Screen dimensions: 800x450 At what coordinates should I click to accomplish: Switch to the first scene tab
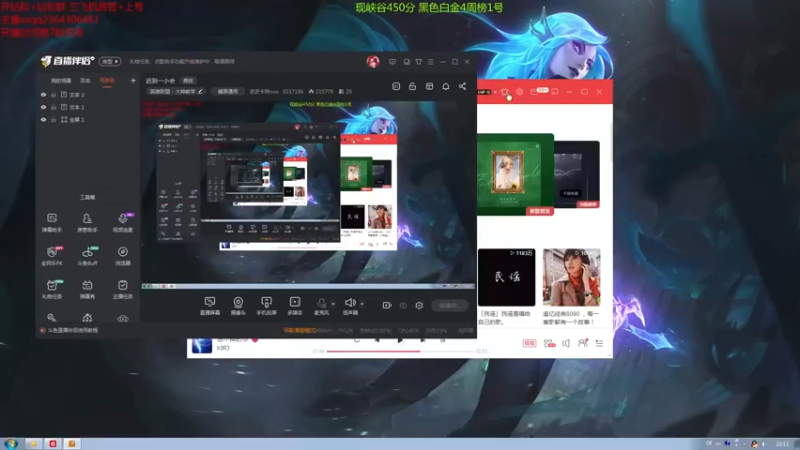tap(61, 81)
